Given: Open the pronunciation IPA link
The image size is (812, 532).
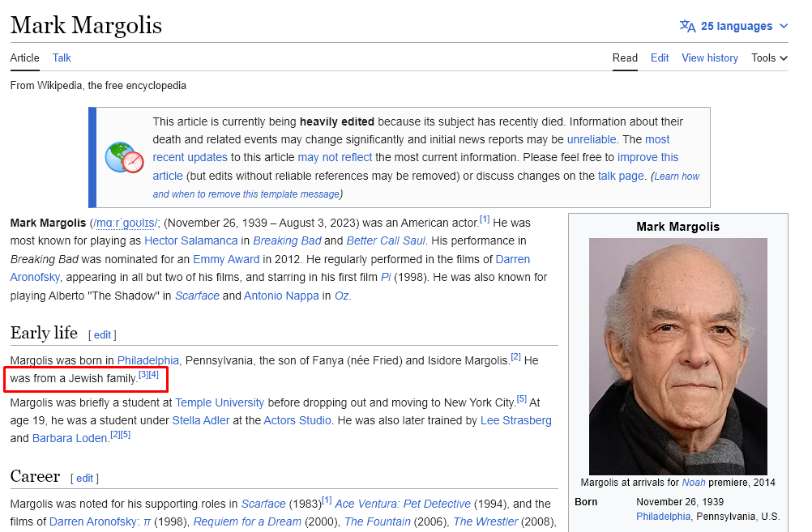Looking at the screenshot, I should [125, 223].
